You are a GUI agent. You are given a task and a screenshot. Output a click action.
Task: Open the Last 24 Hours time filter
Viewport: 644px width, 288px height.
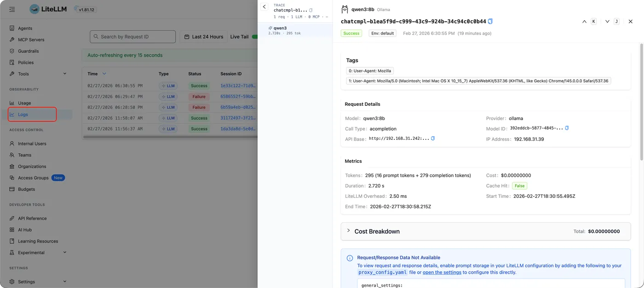tap(203, 37)
